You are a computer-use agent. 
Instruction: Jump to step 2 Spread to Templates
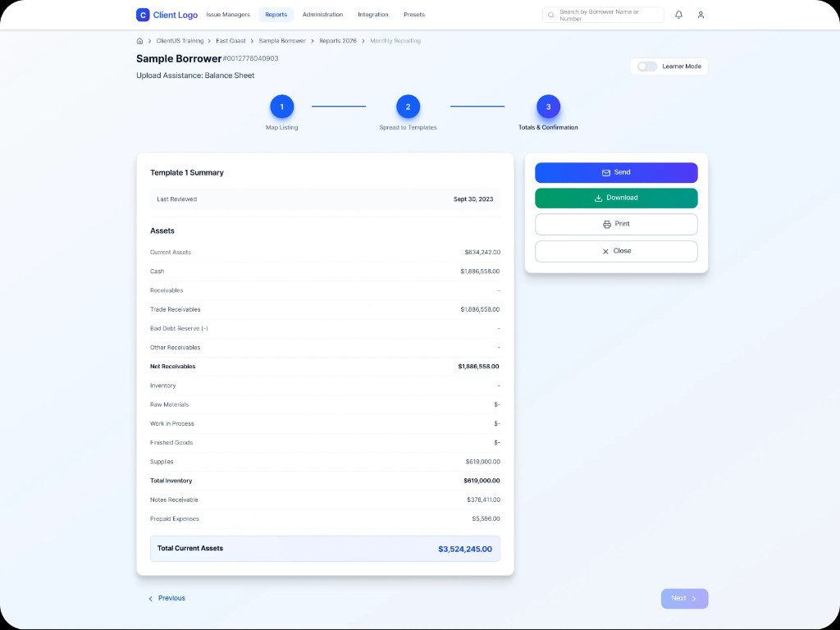click(x=408, y=107)
